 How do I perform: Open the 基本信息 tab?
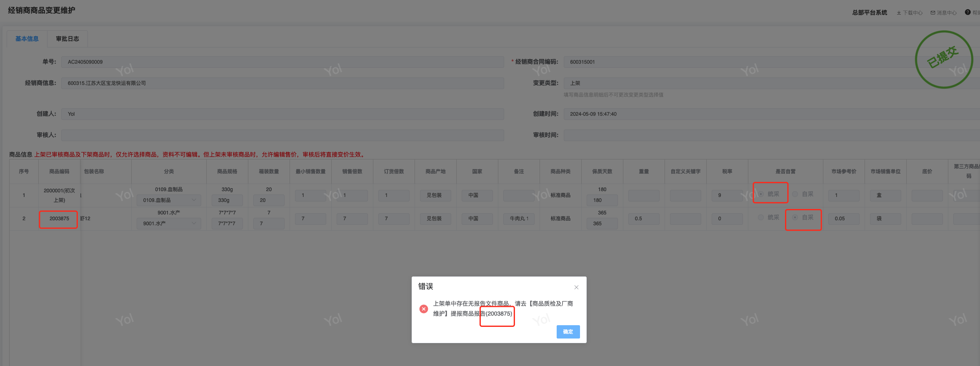27,39
